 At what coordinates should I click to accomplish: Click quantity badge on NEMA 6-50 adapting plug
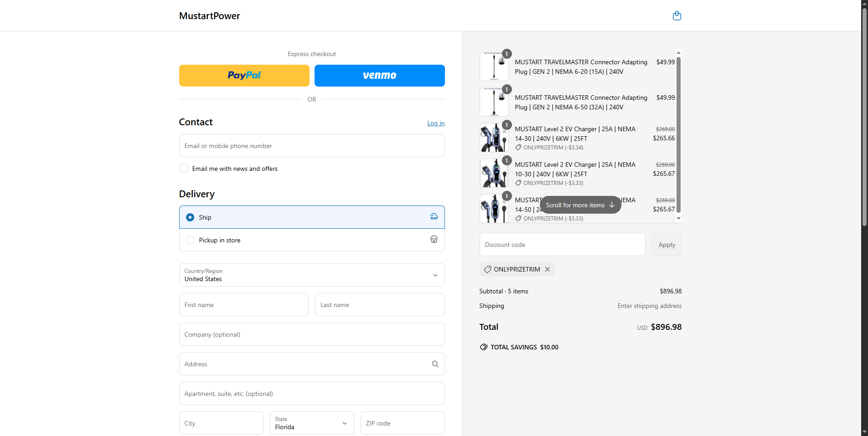(506, 89)
